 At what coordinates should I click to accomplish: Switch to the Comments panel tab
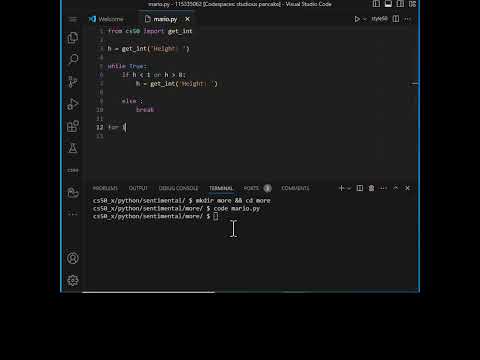click(295, 188)
